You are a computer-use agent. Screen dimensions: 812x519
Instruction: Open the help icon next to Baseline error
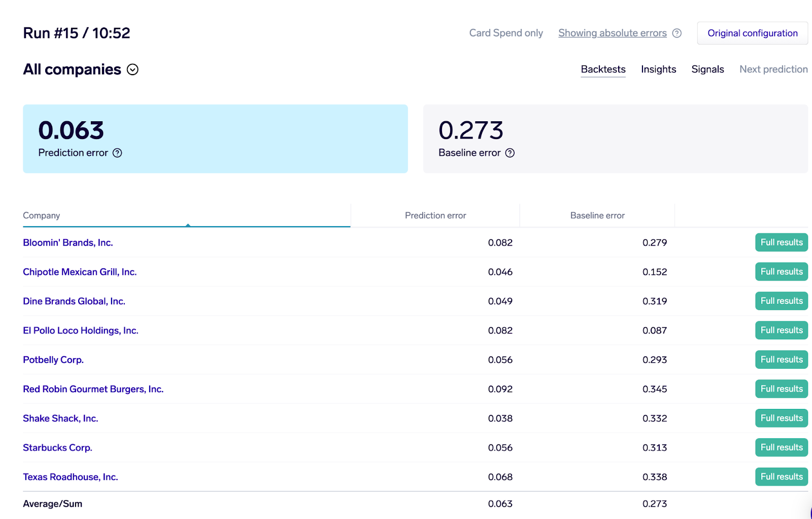510,153
